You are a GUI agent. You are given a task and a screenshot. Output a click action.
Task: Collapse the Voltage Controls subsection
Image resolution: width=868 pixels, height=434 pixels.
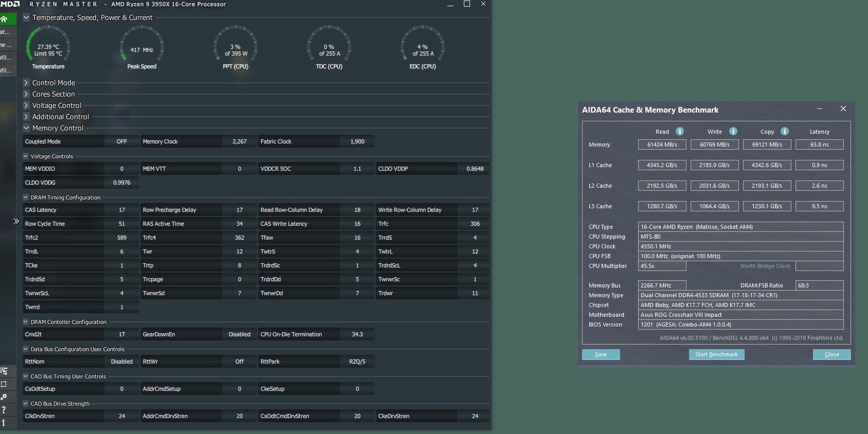tap(26, 156)
